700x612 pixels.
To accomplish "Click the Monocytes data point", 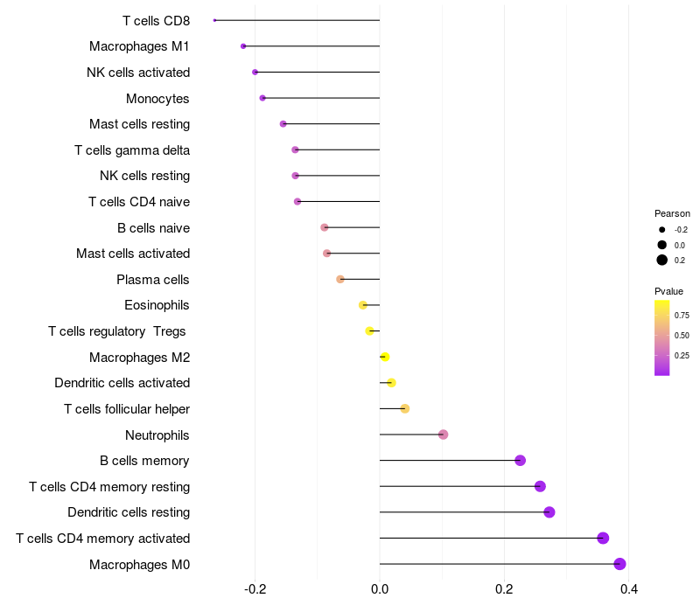I will (262, 98).
